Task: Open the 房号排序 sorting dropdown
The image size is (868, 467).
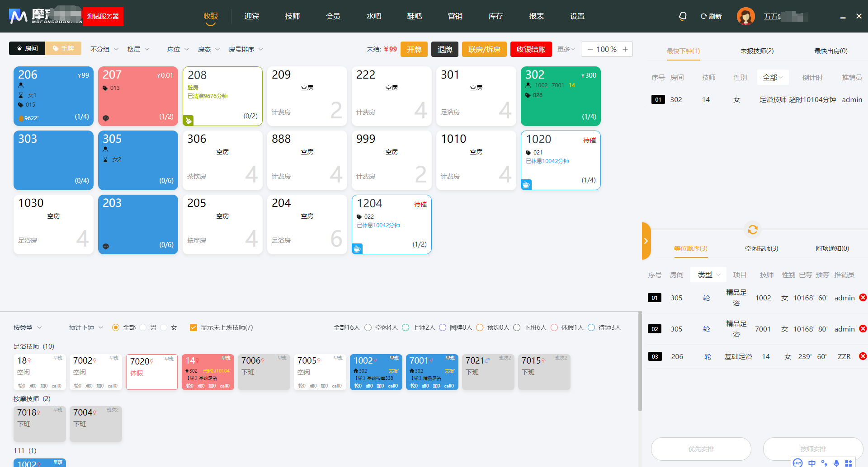Action: point(246,49)
